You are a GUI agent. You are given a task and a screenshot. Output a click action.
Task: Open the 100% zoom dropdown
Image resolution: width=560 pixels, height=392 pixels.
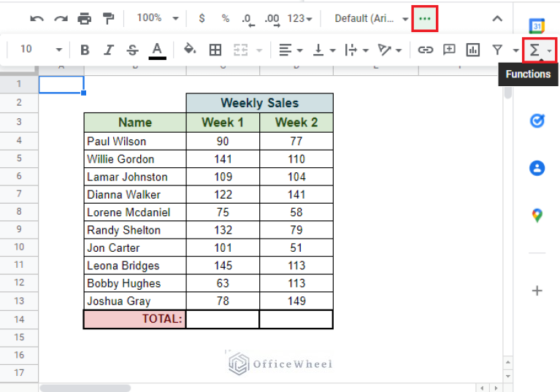[x=155, y=18]
